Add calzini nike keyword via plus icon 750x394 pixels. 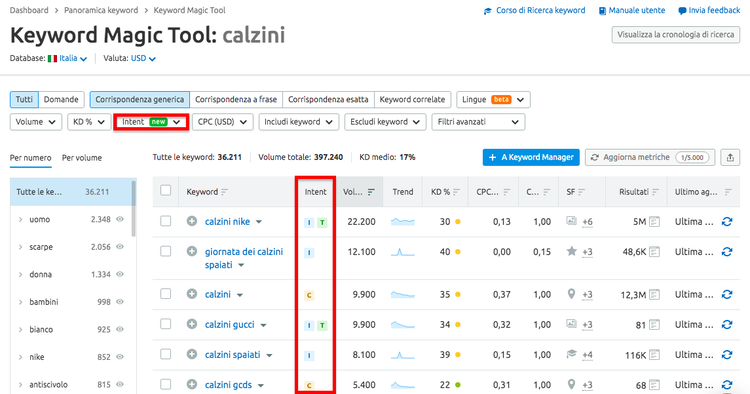tap(192, 221)
